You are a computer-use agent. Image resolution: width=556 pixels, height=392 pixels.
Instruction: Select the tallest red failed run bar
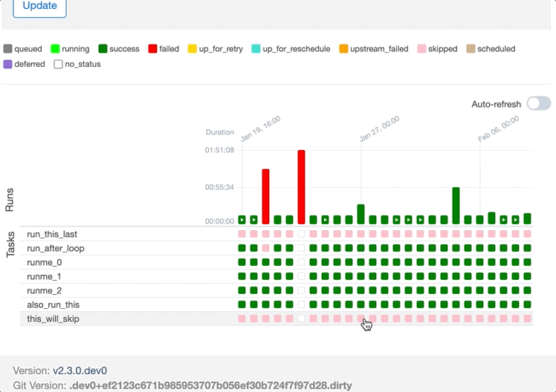(x=301, y=187)
